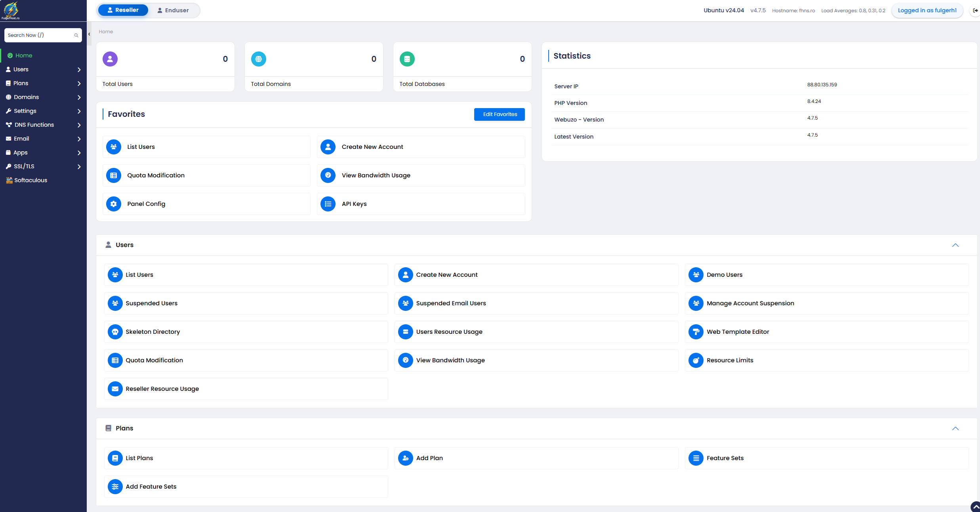This screenshot has width=980, height=512.
Task: Click the Ubuntu v24.04 label
Action: (x=724, y=10)
